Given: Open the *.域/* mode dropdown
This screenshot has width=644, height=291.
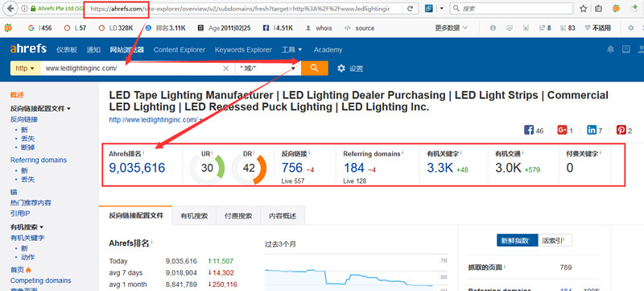Looking at the screenshot, I should click(x=268, y=69).
